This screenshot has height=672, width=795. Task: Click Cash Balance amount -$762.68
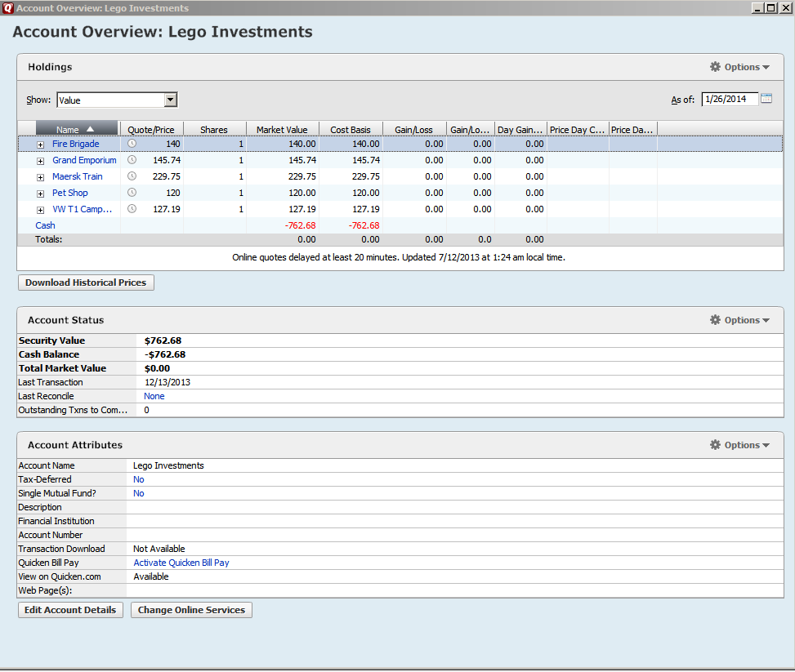(x=165, y=354)
